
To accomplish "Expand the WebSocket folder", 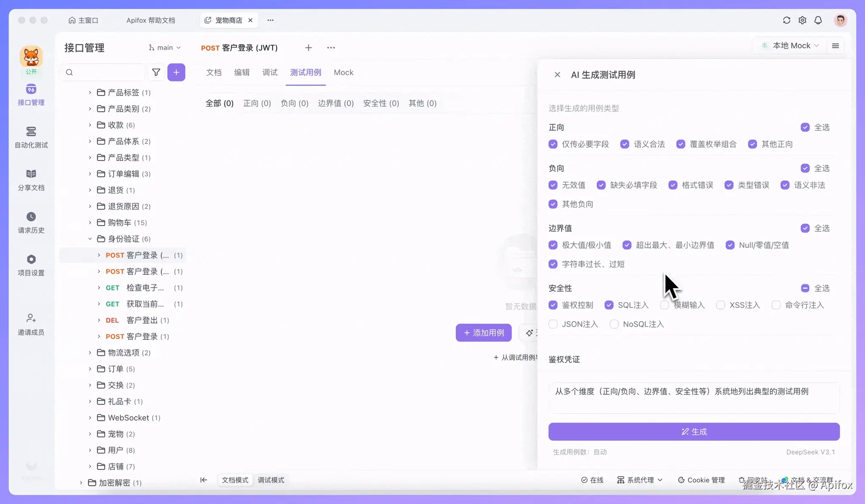I will [x=90, y=418].
